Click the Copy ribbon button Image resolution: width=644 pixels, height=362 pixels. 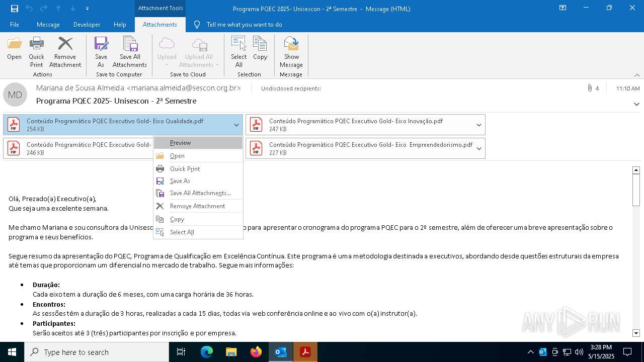coord(260,49)
